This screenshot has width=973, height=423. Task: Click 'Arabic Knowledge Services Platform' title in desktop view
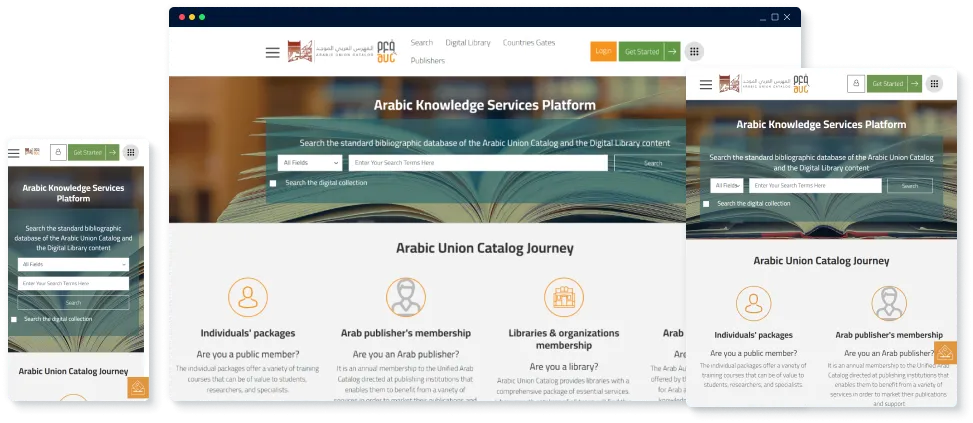point(485,105)
